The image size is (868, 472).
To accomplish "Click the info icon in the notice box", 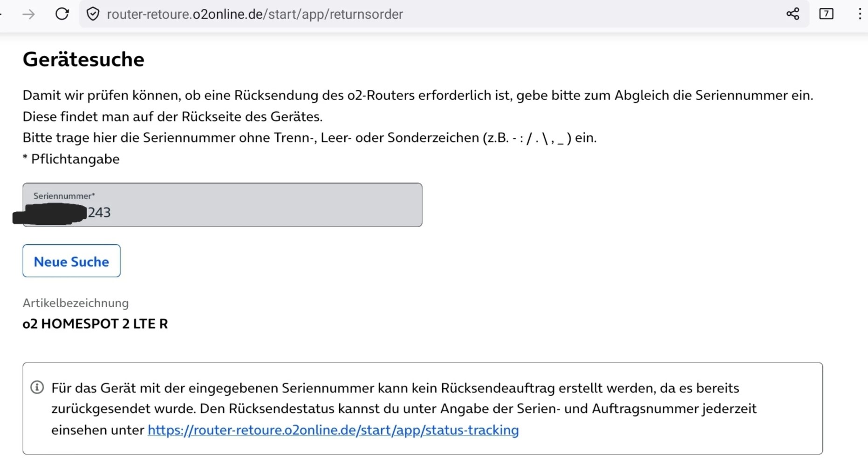I will click(37, 387).
